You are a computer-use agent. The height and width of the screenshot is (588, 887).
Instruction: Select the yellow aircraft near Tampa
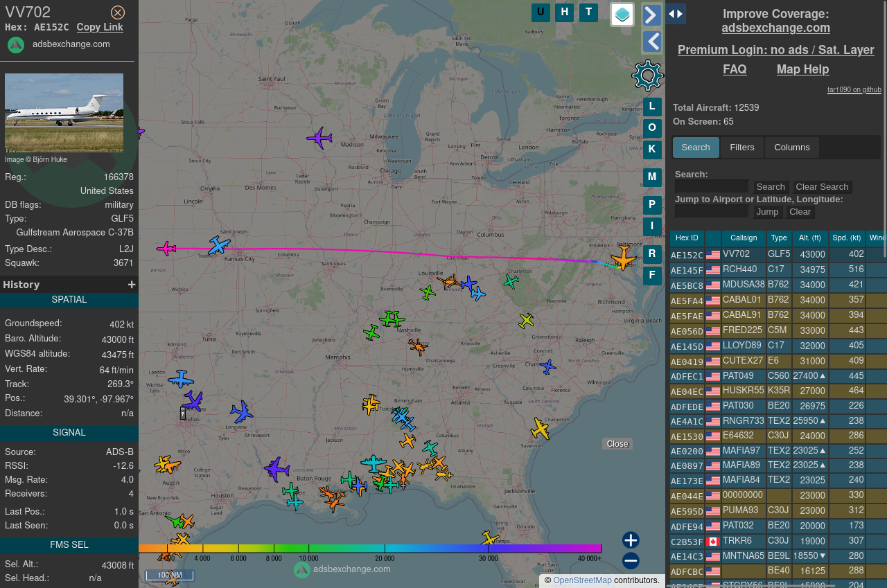coord(490,538)
